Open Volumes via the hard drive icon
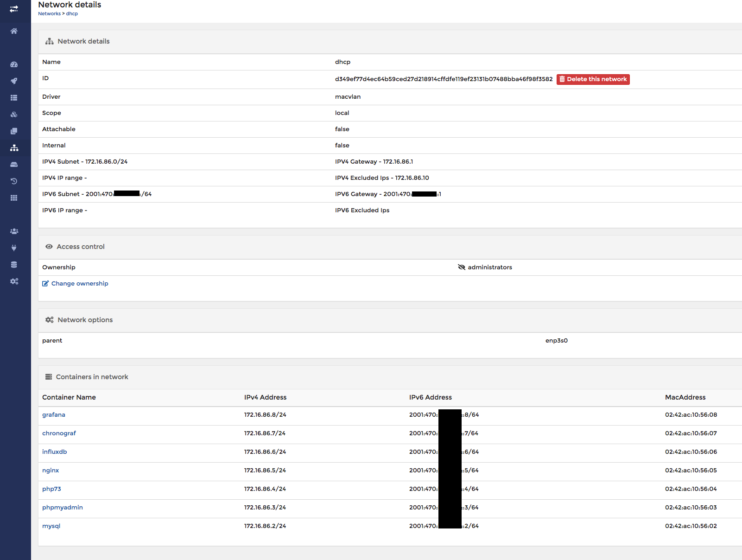This screenshot has height=560, width=742. coord(14,164)
